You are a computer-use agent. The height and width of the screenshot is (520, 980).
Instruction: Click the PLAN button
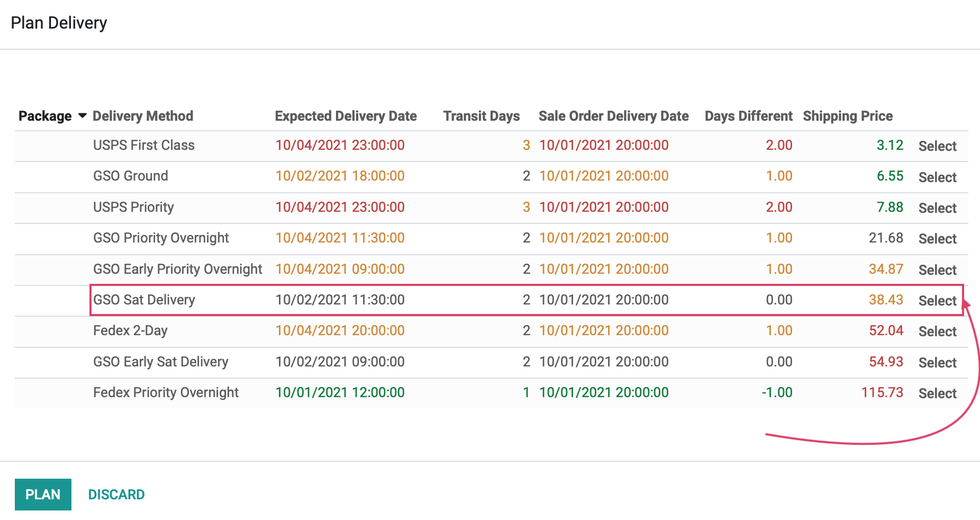[x=43, y=495]
